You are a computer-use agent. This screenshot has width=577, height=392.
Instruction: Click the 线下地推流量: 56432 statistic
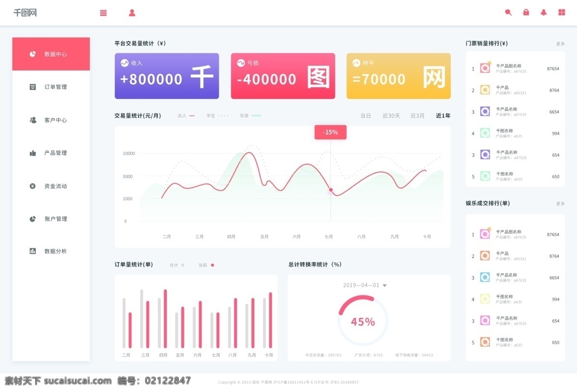[x=414, y=355]
